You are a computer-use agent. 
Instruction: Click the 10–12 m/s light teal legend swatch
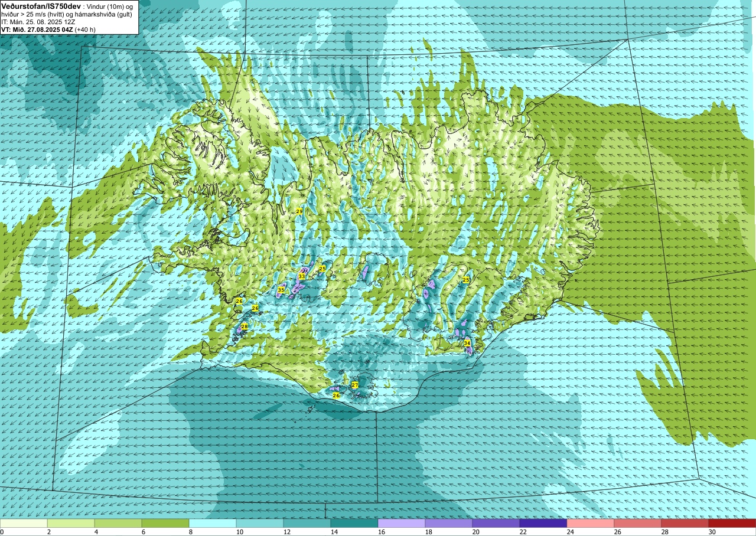[x=260, y=523]
